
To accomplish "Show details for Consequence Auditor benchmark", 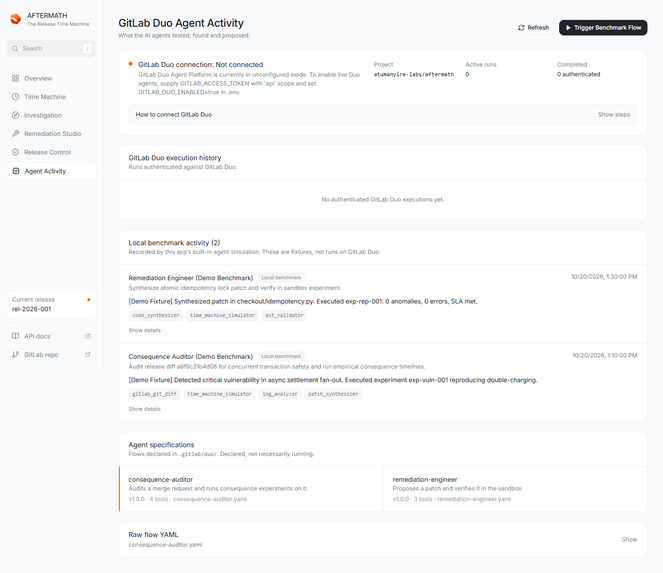I will click(145, 409).
